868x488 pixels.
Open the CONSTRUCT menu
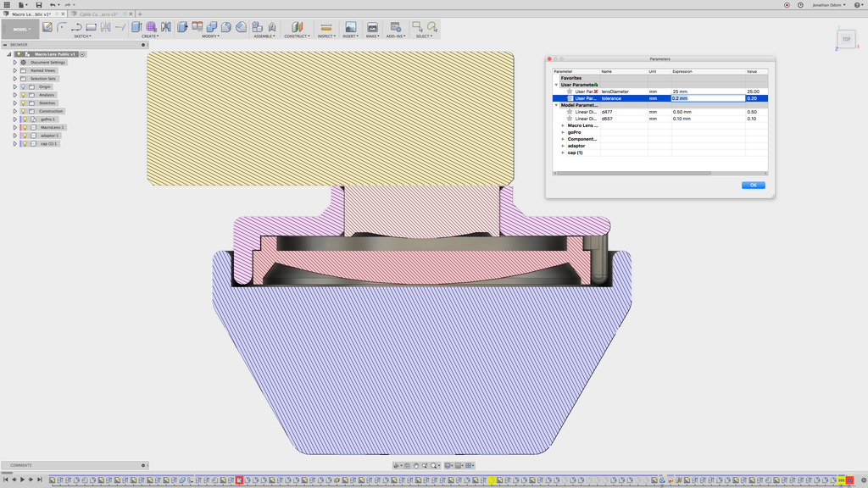coord(298,36)
